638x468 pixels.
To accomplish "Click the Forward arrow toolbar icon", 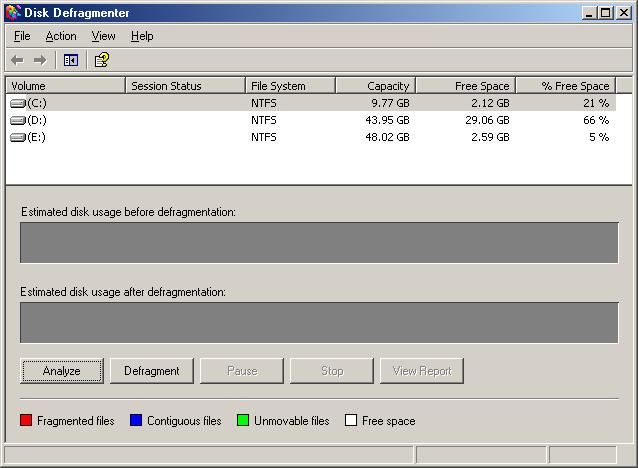I will point(40,61).
